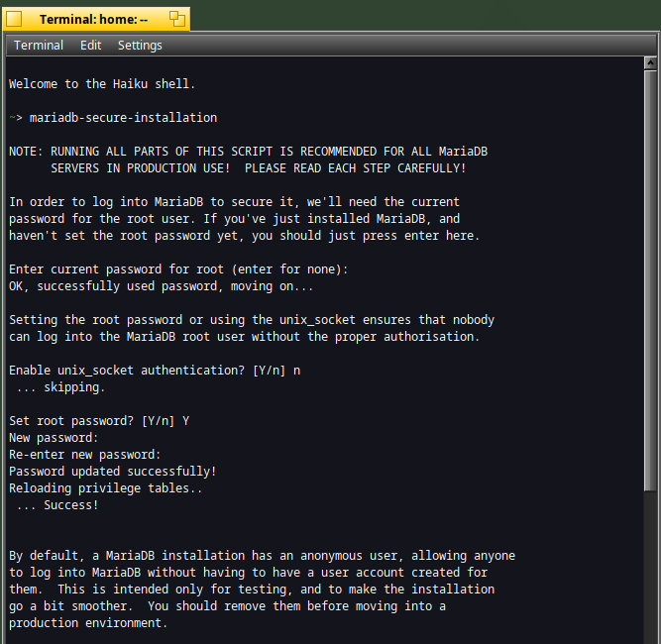Click the window zoom button in title tab

(x=177, y=19)
